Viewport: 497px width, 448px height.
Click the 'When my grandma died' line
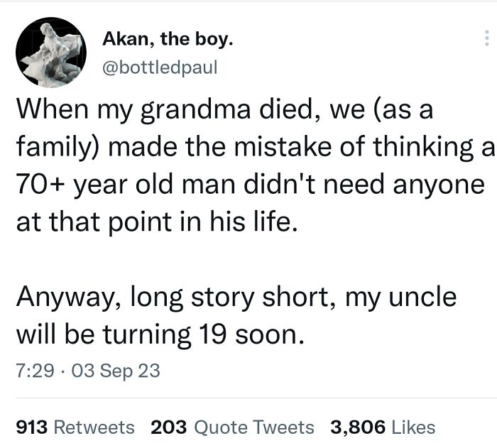[x=224, y=111]
